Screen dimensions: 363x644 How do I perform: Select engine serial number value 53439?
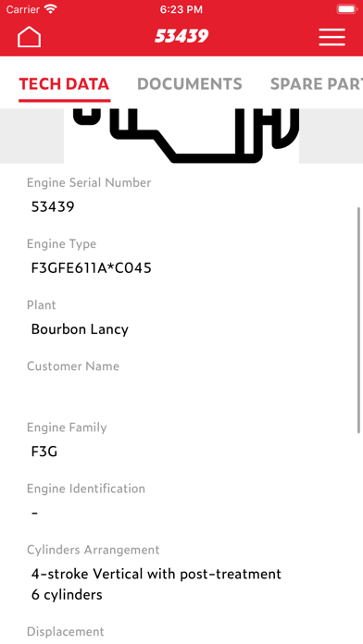point(53,206)
